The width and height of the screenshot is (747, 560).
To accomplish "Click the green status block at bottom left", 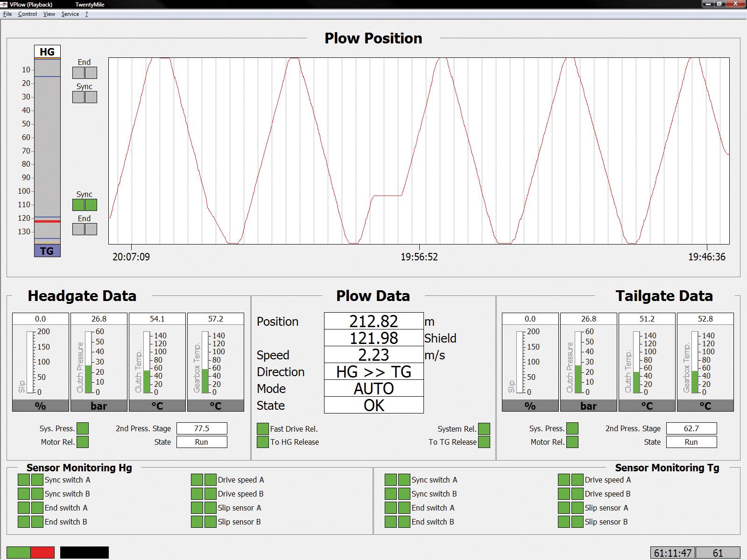I will point(19,553).
